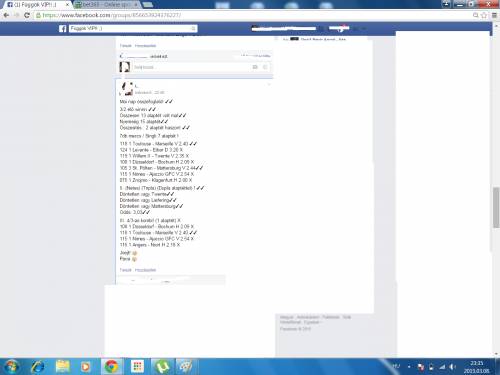Bookmark this page with the star icon
The image size is (500, 375).
(484, 15)
